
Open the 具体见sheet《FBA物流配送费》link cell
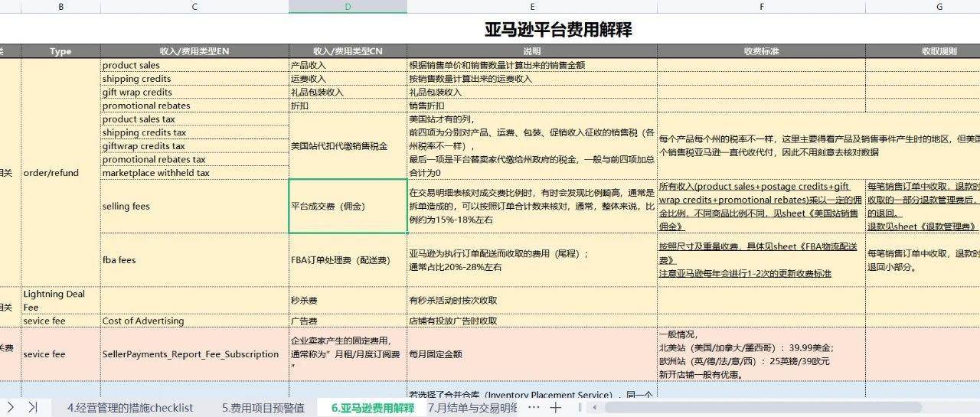(761, 260)
